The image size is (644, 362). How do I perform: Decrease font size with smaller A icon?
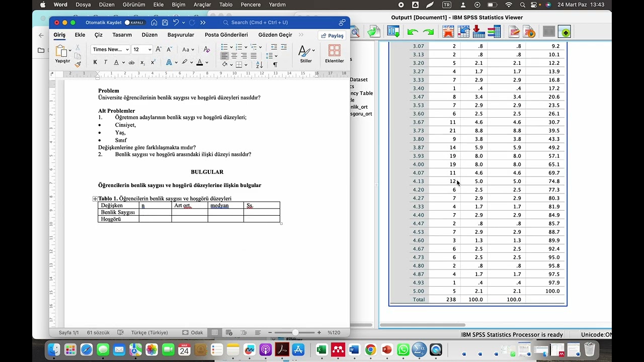169,49
